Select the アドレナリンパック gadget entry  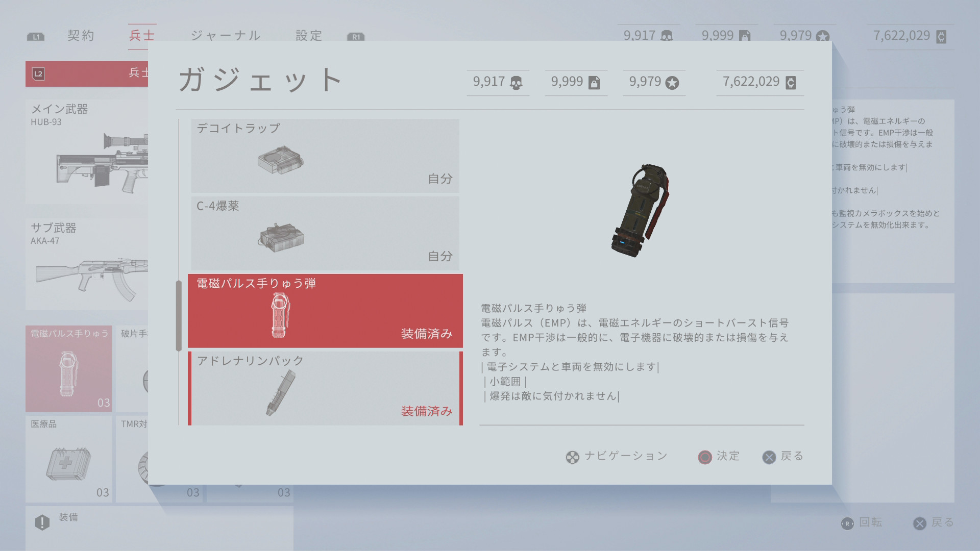coord(325,388)
